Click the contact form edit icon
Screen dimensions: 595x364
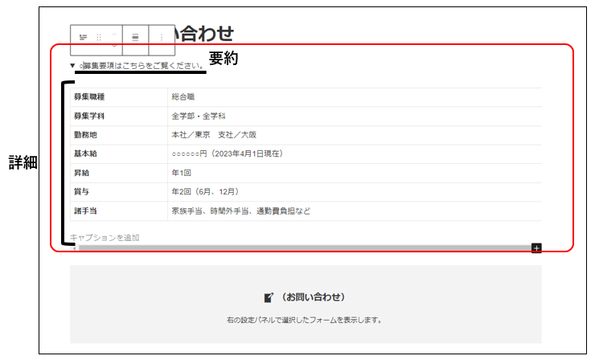tap(269, 297)
